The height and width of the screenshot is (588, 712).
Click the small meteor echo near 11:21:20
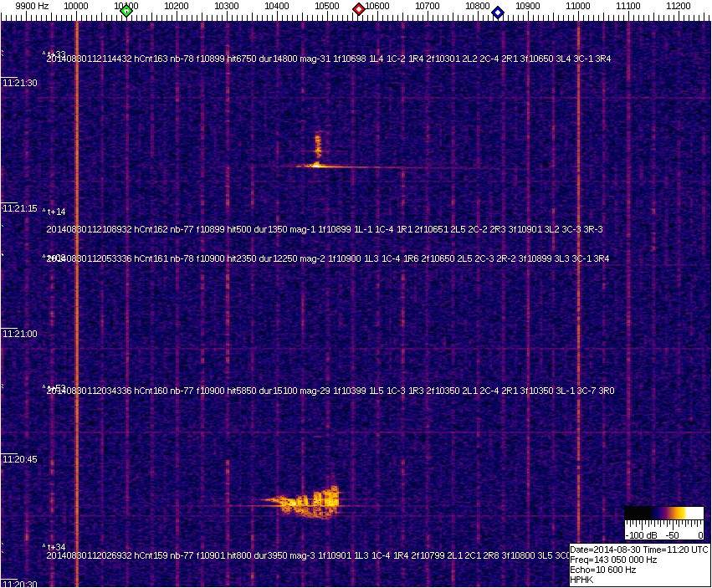tap(317, 155)
